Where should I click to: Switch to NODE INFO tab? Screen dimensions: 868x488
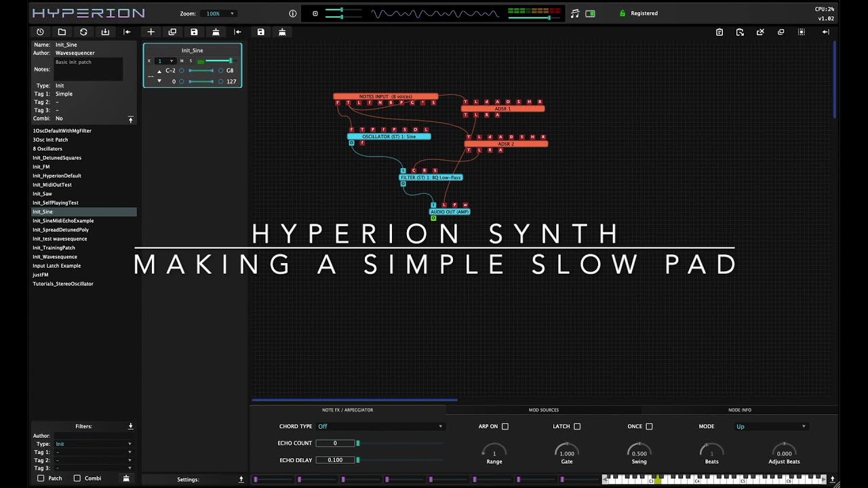[740, 410]
